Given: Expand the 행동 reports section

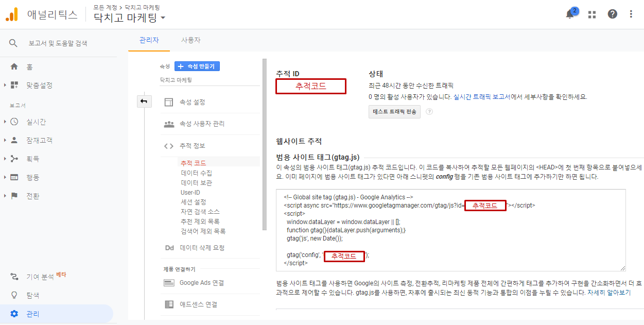Looking at the screenshot, I should (x=5, y=177).
